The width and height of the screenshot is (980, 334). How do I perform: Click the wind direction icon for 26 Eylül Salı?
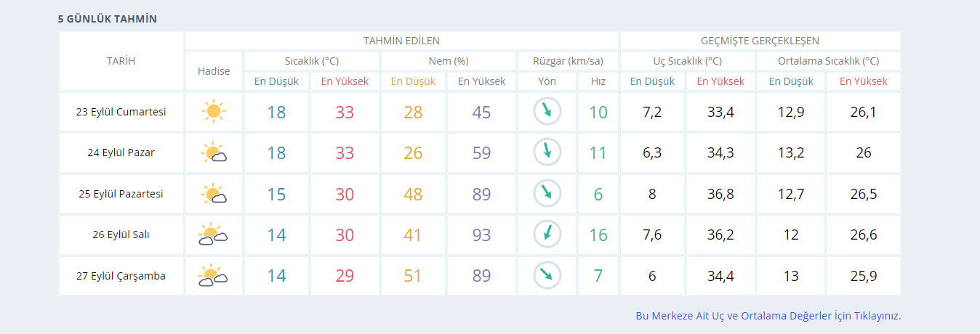547,235
